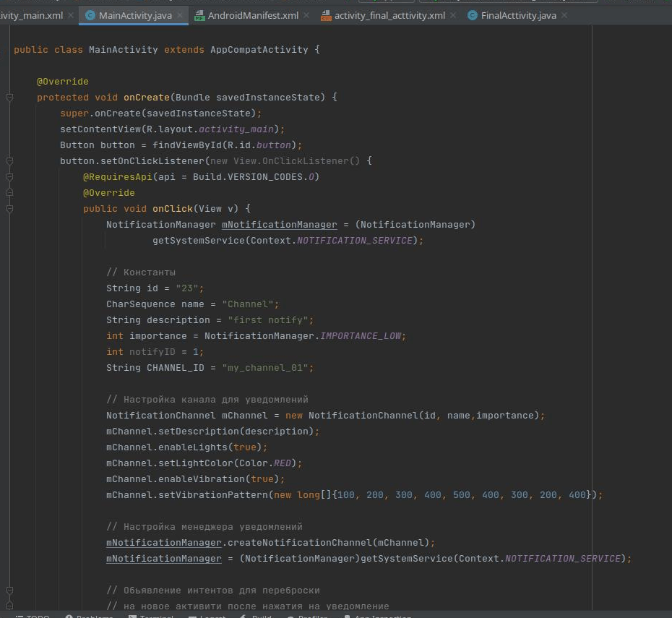Click the activity_final_acttivity.xml layout file icon

tap(327, 15)
